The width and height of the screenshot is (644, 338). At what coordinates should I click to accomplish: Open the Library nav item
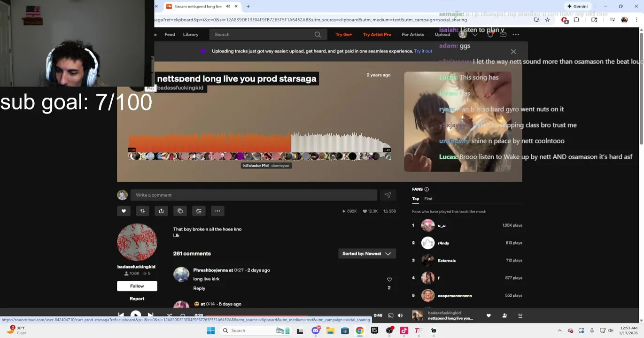click(191, 35)
